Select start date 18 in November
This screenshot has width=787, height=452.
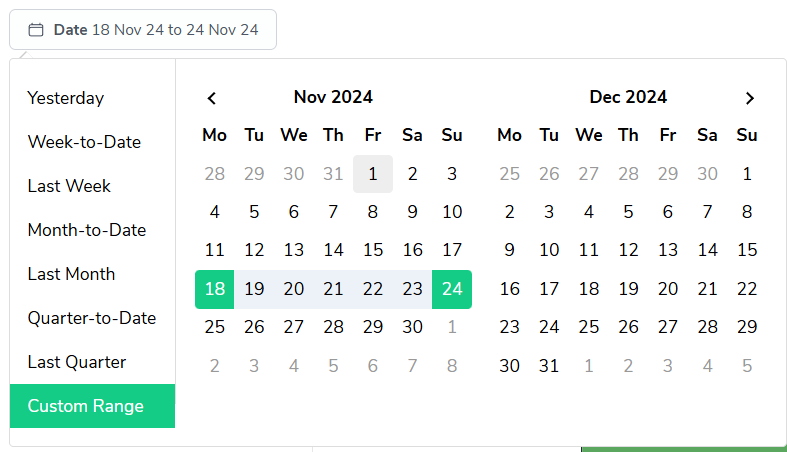click(214, 289)
